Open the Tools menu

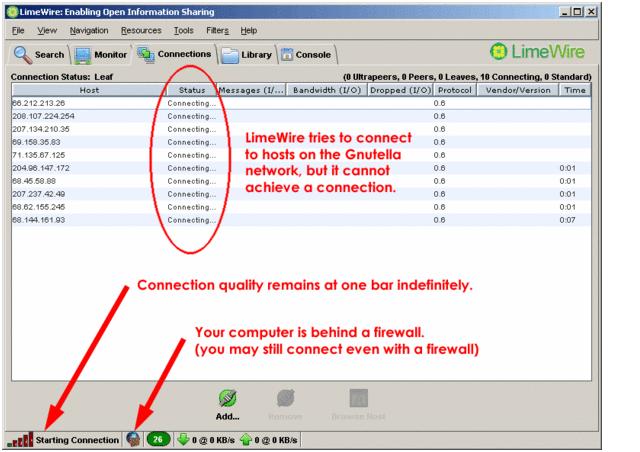[x=184, y=31]
